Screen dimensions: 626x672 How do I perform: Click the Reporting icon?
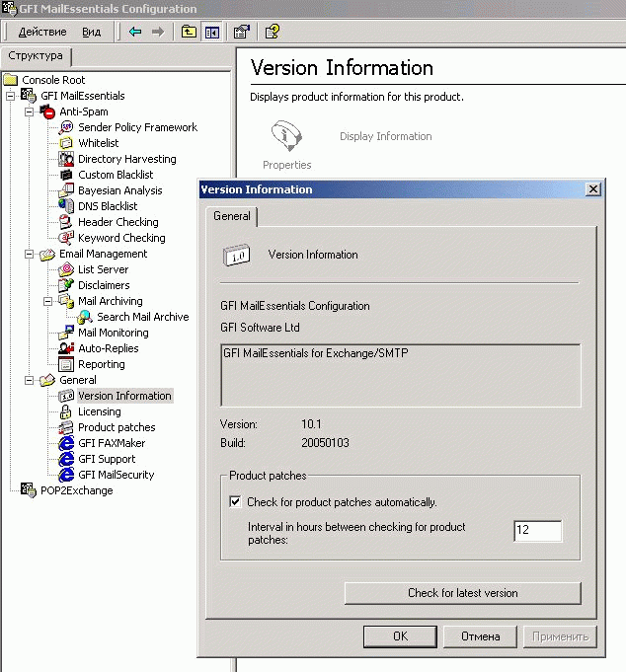coord(66,364)
